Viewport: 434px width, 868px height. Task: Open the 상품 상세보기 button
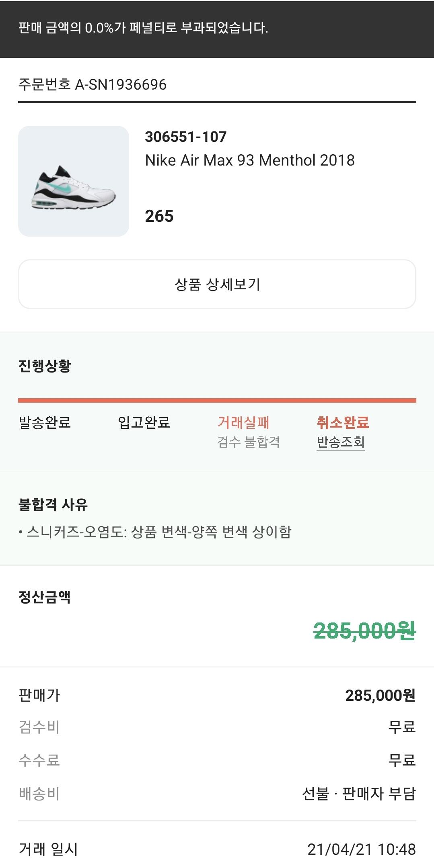tap(217, 284)
